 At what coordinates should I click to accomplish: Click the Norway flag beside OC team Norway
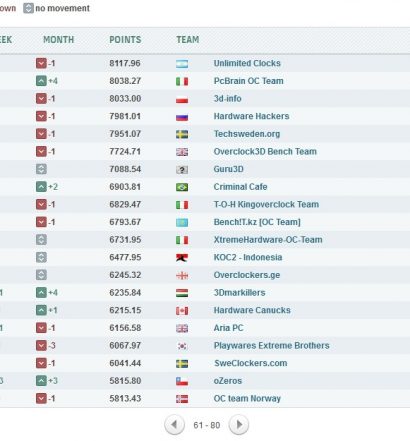pos(182,399)
